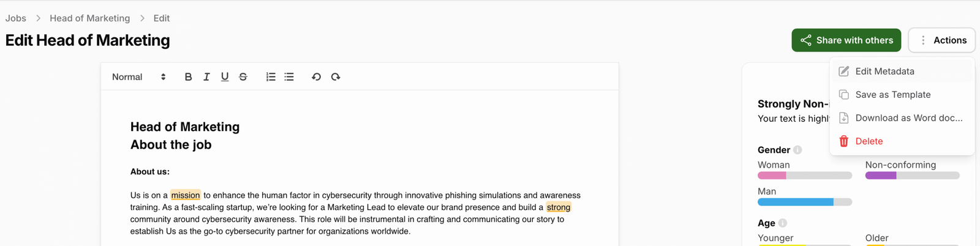Download the job as Word document
Viewport: 980px width, 246px height.
click(x=908, y=118)
